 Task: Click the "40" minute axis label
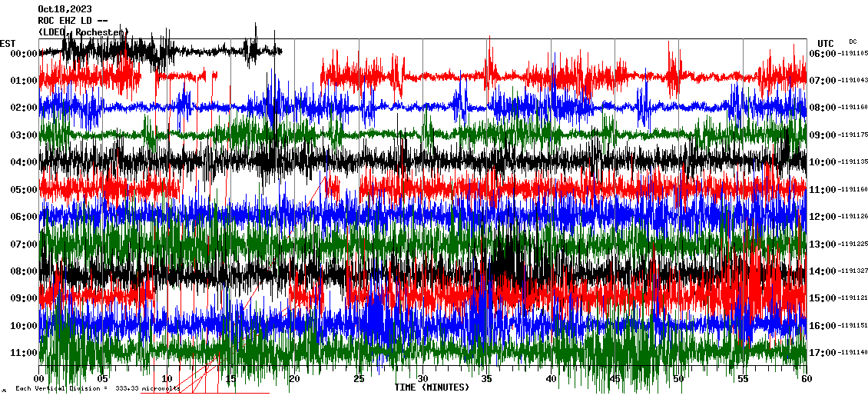click(x=551, y=379)
